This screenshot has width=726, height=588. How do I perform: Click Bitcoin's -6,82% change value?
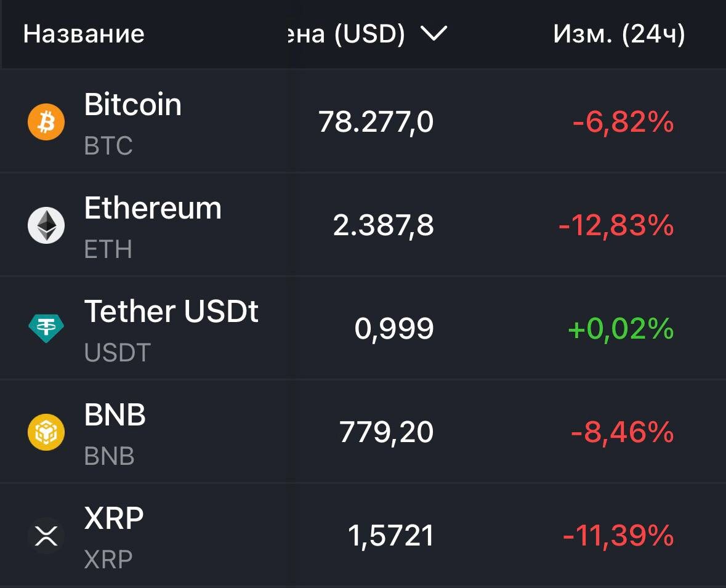point(623,123)
